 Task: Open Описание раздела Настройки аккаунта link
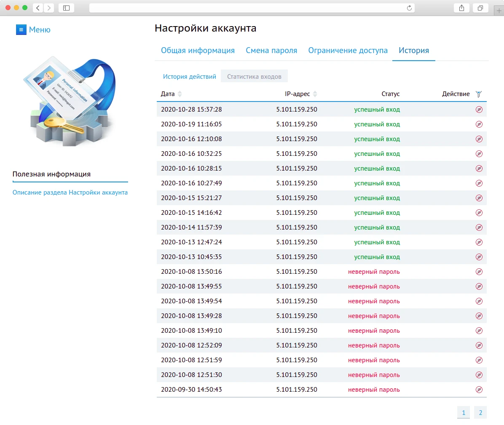click(x=70, y=192)
